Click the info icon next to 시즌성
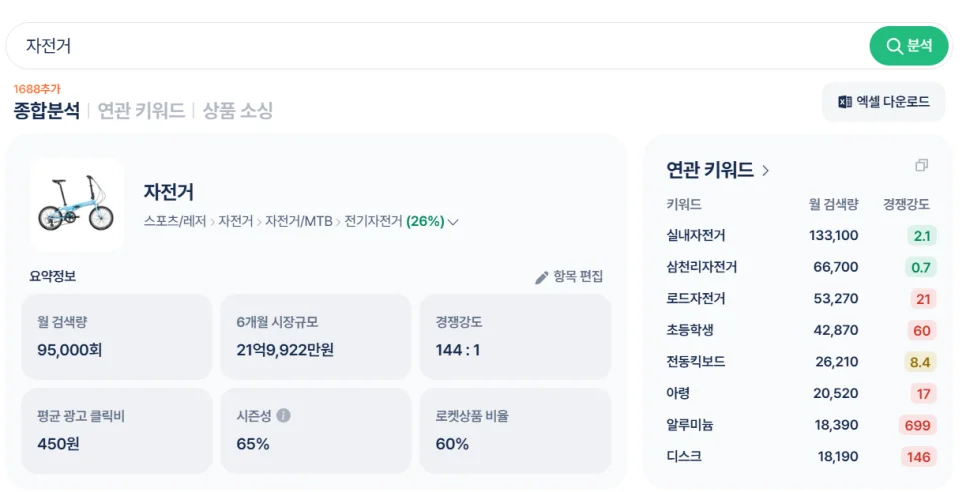Image resolution: width=966 pixels, height=492 pixels. tap(284, 415)
